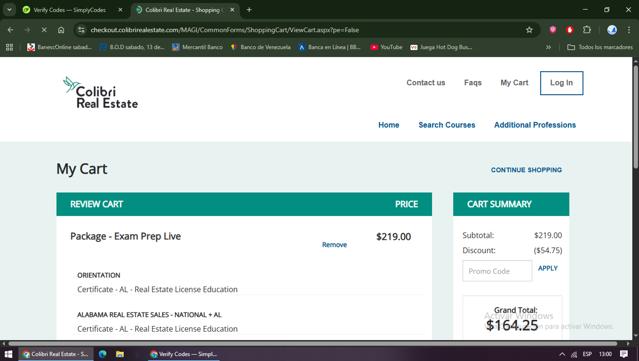Open the pink shield extension icon
Screen dimensions: 639x361
click(x=553, y=29)
